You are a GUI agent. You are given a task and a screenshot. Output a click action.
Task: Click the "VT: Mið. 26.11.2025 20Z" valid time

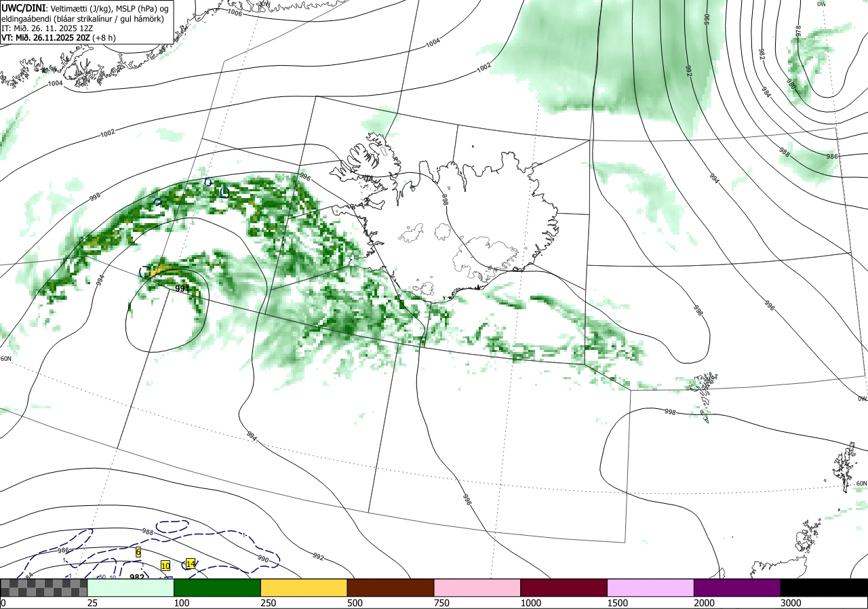tap(45, 38)
